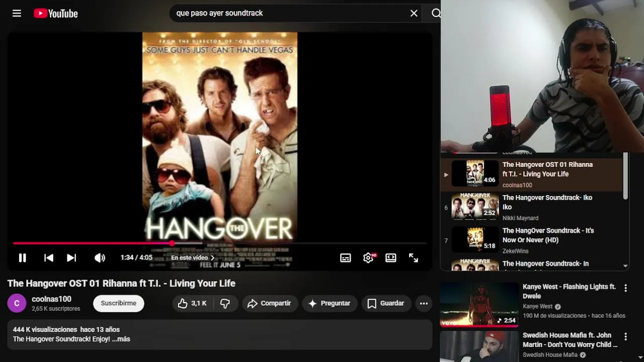The height and width of the screenshot is (362, 644).
Task: Click the red progress scrubber dot
Action: tap(172, 243)
